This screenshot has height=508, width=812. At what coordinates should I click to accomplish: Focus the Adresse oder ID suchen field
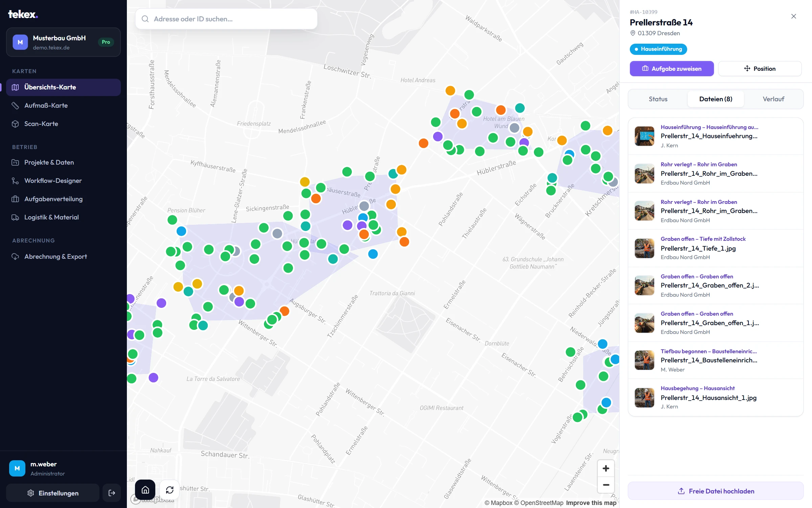click(x=226, y=19)
